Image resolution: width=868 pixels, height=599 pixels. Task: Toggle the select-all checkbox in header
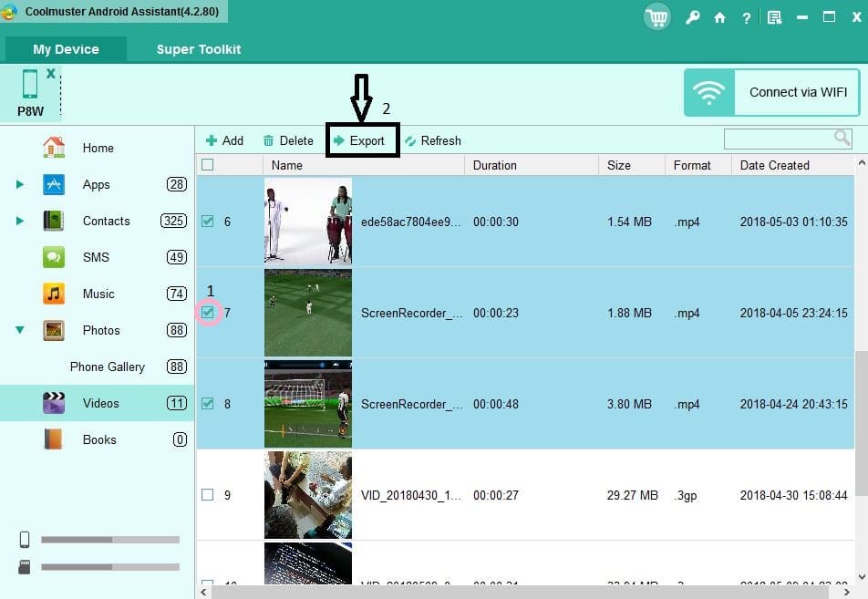208,165
